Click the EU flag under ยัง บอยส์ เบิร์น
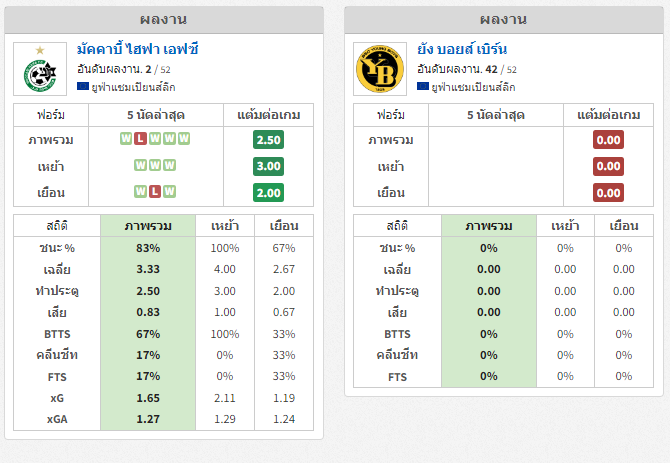Viewport: 670px width, 463px height. [x=423, y=87]
